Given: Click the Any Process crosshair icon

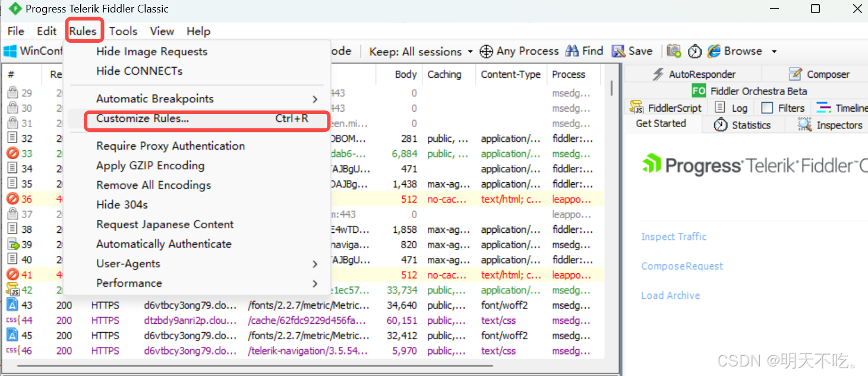Looking at the screenshot, I should coord(486,52).
